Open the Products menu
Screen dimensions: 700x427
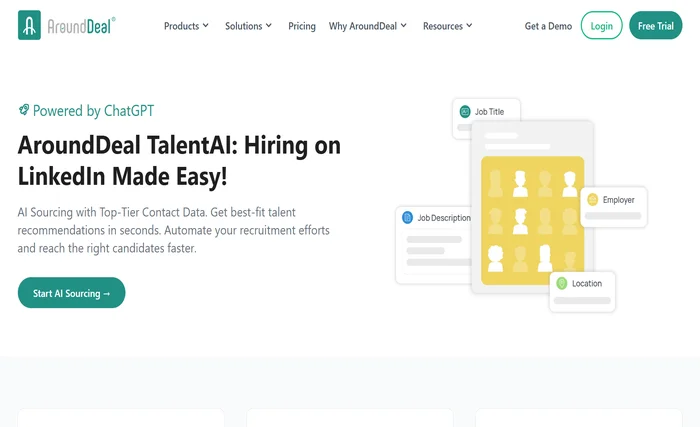186,26
